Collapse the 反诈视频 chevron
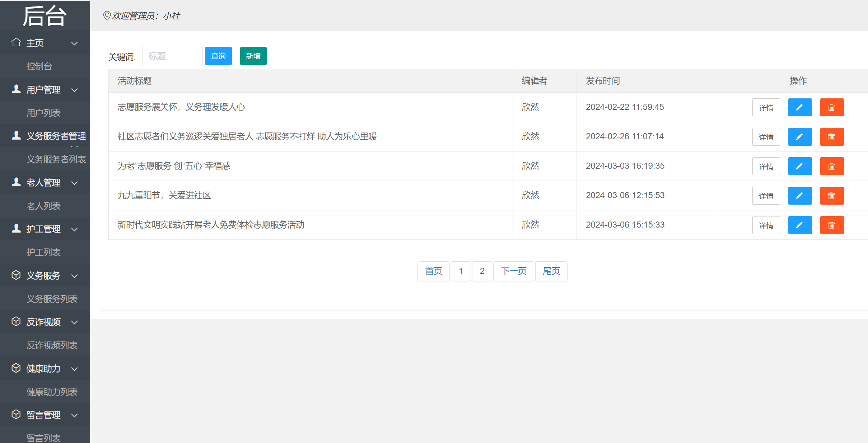 74,322
